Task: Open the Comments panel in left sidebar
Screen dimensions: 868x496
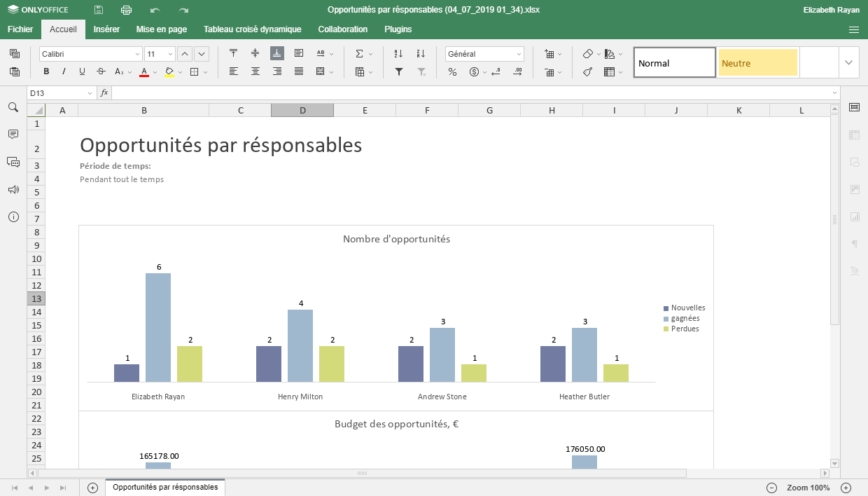Action: [13, 134]
